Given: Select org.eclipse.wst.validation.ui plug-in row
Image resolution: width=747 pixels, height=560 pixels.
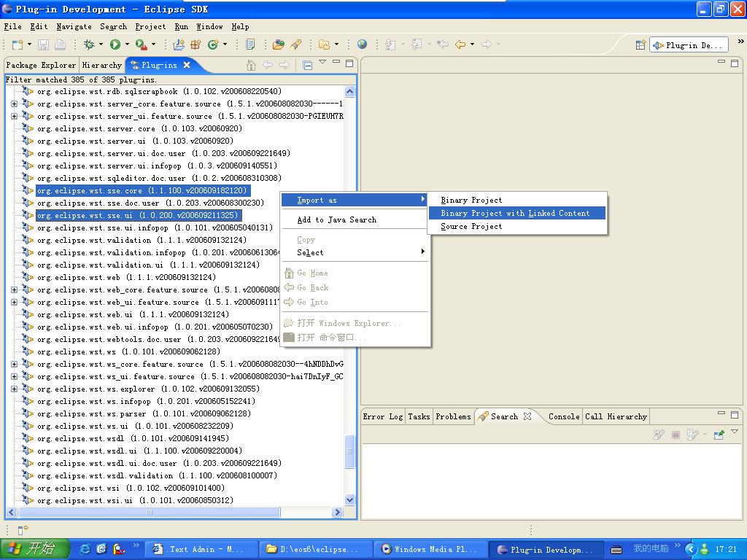Looking at the screenshot, I should click(148, 265).
